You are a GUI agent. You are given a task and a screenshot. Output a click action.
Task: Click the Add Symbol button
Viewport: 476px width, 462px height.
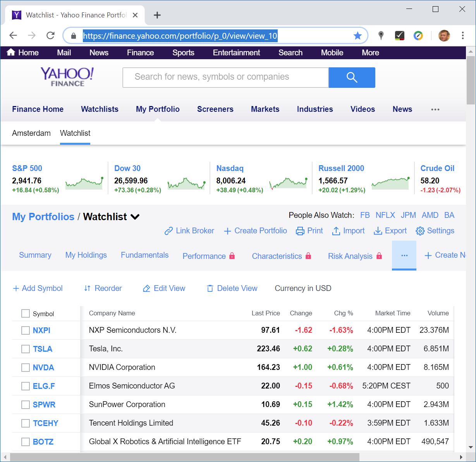[38, 288]
